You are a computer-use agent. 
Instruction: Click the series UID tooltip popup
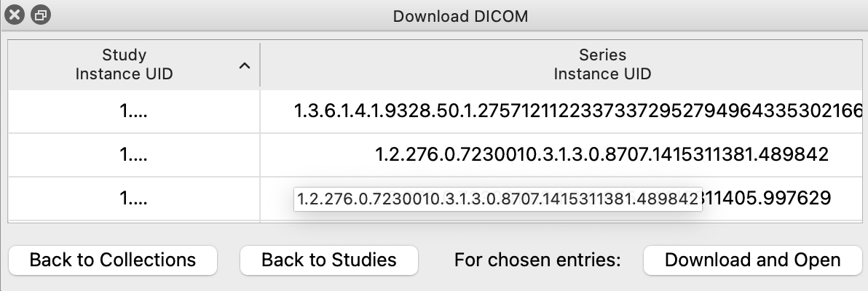(x=497, y=199)
